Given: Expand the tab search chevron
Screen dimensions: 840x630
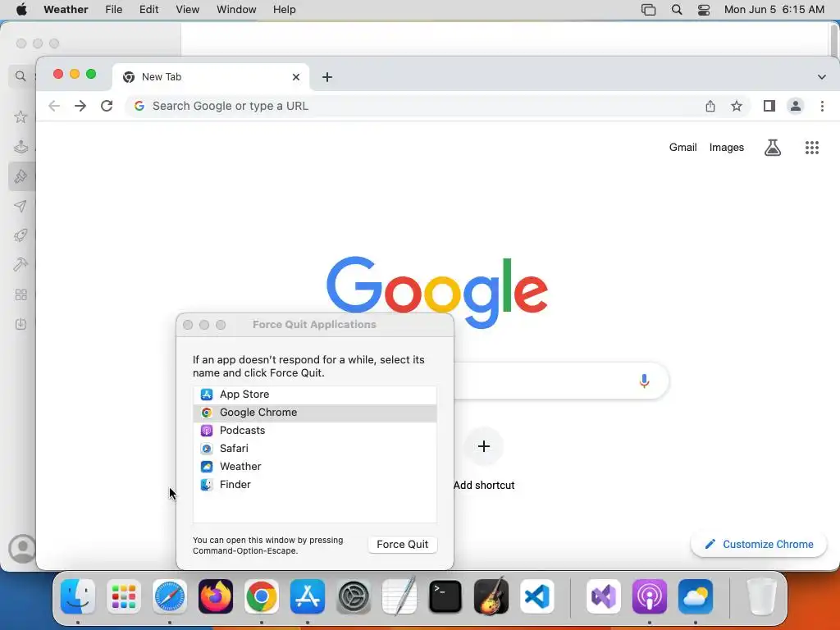Looking at the screenshot, I should coord(822,77).
